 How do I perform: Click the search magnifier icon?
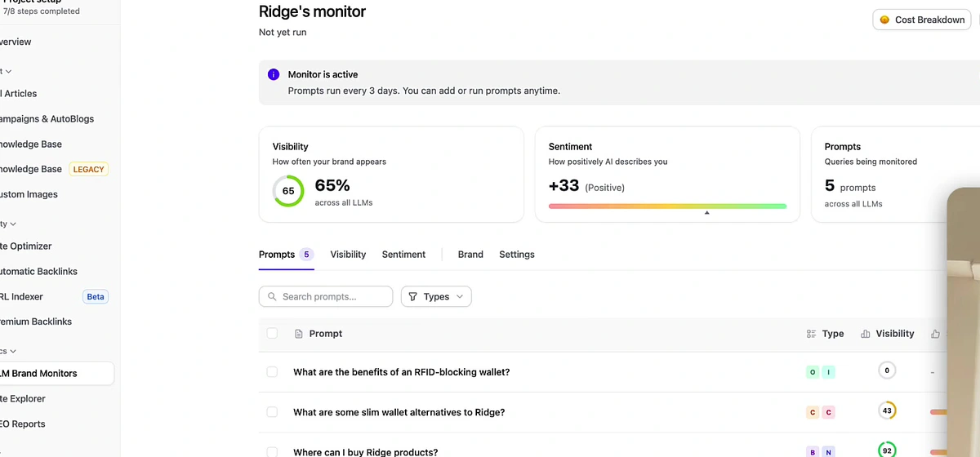pyautogui.click(x=271, y=297)
